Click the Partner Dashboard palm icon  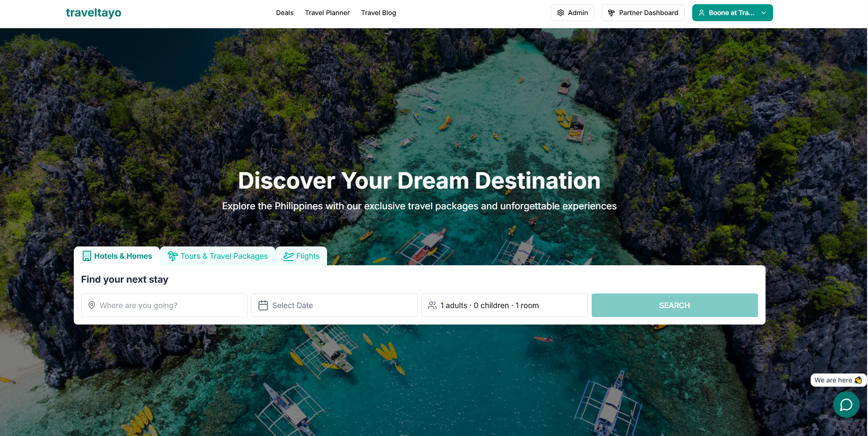pyautogui.click(x=611, y=13)
